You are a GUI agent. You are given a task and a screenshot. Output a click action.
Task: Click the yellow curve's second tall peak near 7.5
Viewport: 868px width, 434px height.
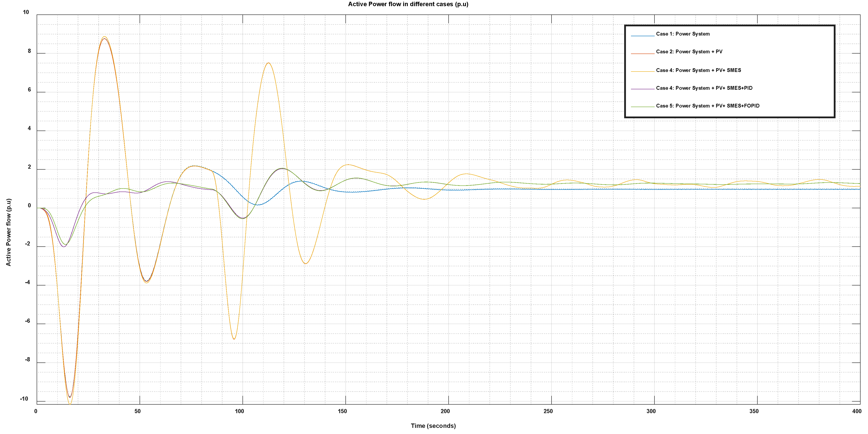(x=268, y=63)
